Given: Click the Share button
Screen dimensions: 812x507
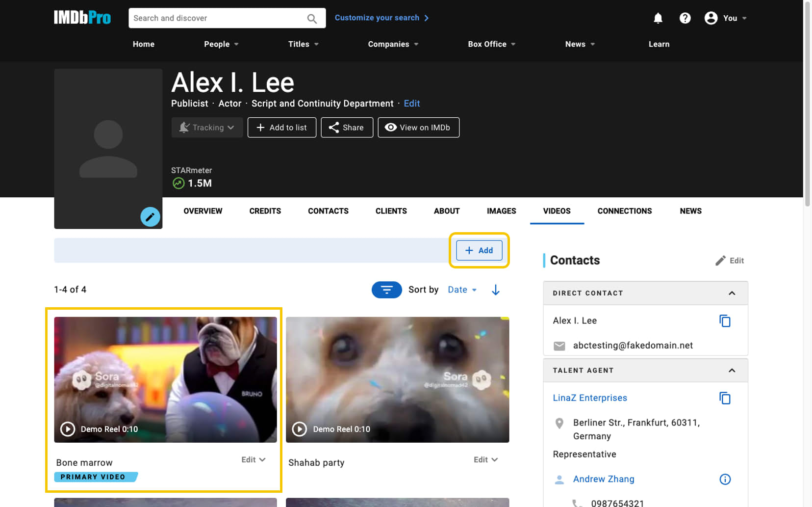Looking at the screenshot, I should 347,128.
